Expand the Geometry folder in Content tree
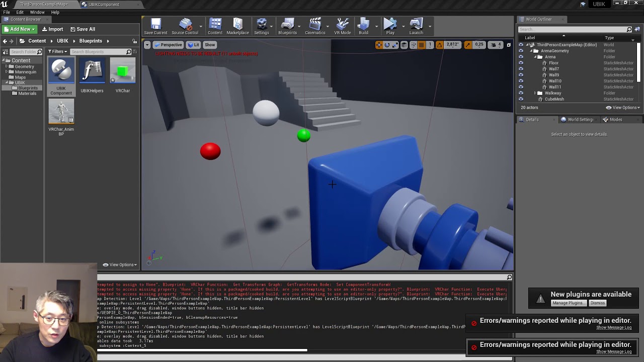This screenshot has width=644, height=362. tap(7, 66)
